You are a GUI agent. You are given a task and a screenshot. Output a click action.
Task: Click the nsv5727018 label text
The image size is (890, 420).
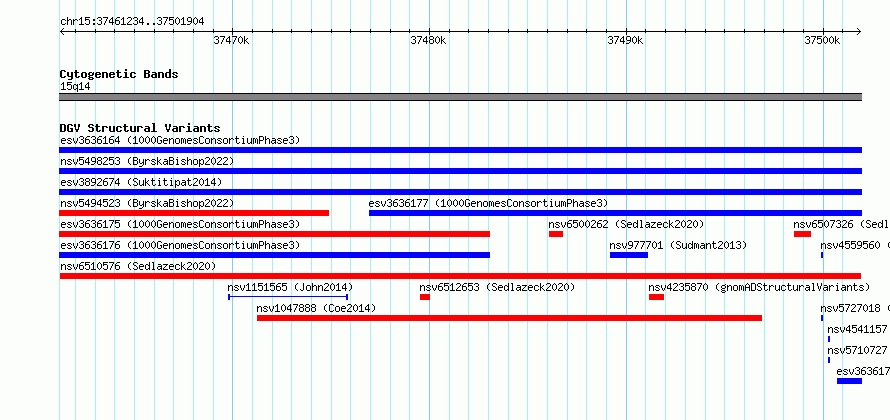point(855,308)
